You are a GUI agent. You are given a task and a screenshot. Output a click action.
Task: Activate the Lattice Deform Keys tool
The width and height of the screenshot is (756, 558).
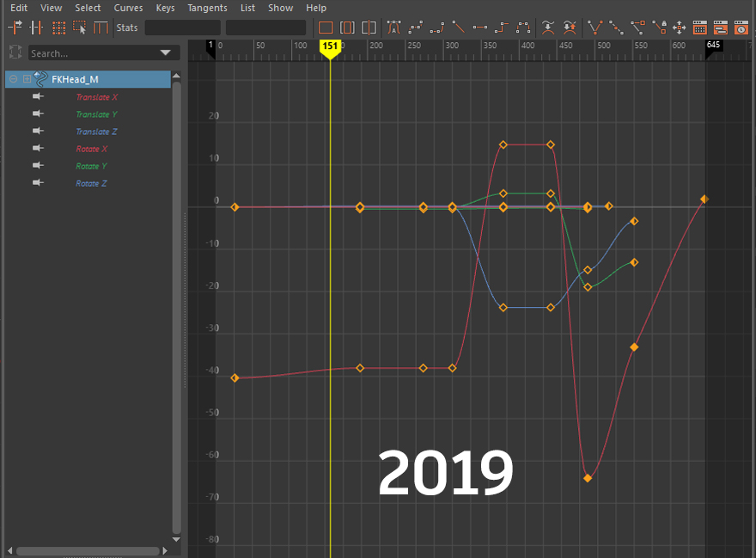(x=58, y=27)
